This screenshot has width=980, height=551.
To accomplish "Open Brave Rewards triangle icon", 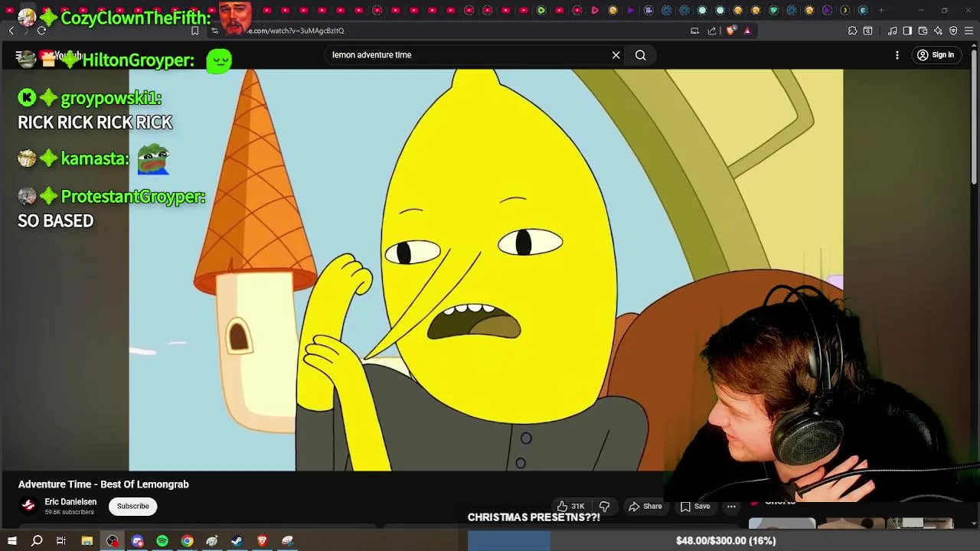I will point(747,31).
